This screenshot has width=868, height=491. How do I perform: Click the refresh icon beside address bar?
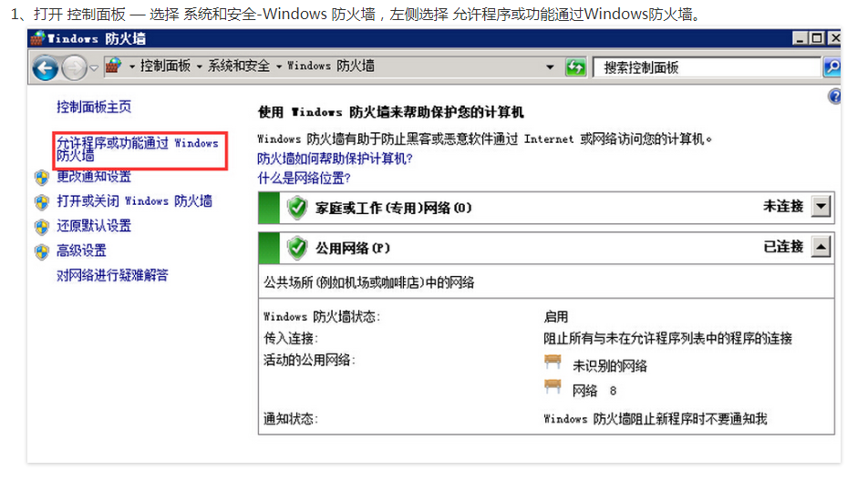[575, 67]
